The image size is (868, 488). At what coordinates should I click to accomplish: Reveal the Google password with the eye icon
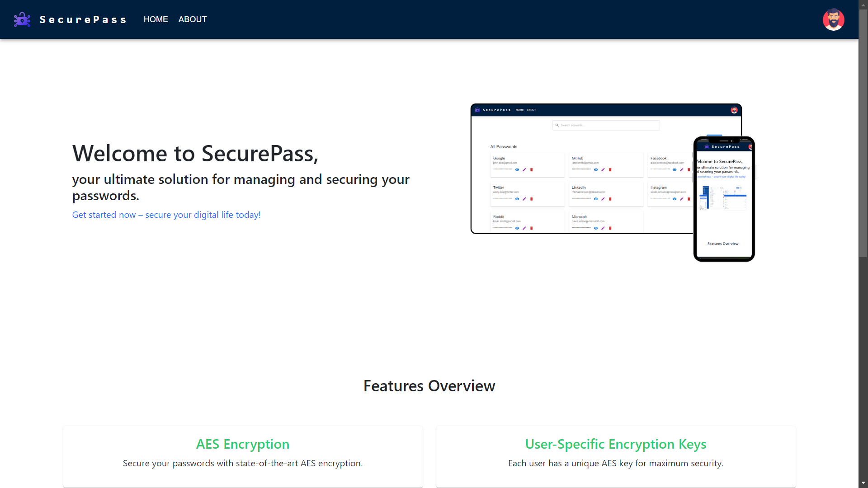click(517, 169)
